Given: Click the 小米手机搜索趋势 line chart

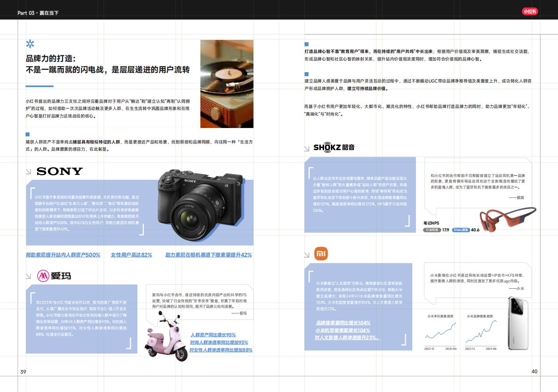Looking at the screenshot, I should 440,333.
